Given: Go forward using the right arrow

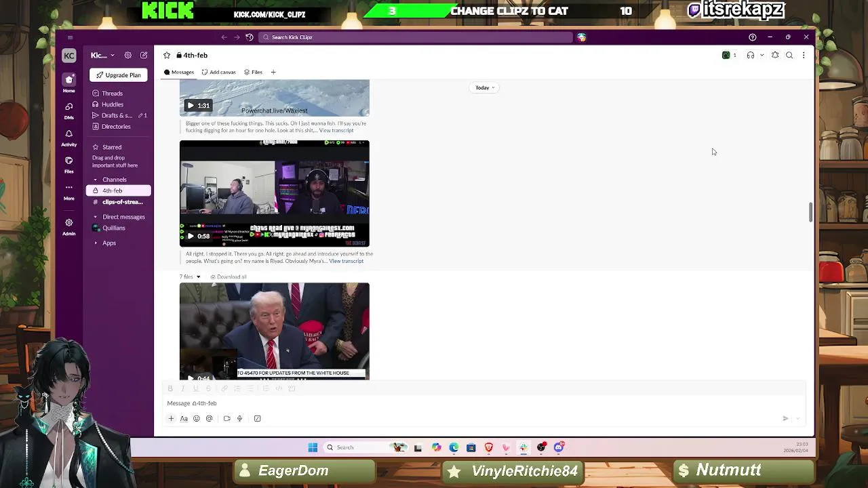Looking at the screenshot, I should pos(237,37).
